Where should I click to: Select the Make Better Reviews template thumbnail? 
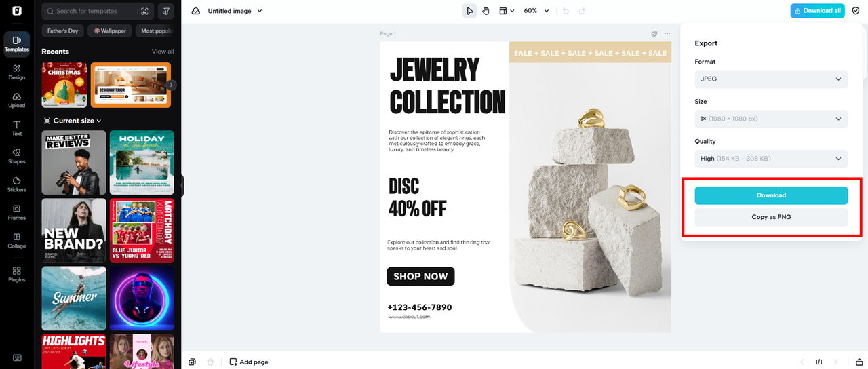pyautogui.click(x=74, y=163)
